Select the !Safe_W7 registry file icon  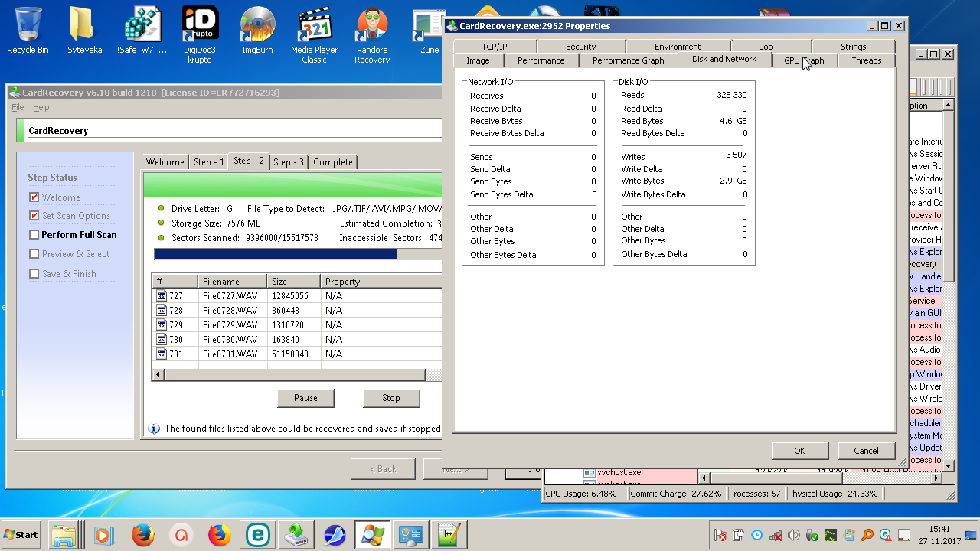point(142,31)
